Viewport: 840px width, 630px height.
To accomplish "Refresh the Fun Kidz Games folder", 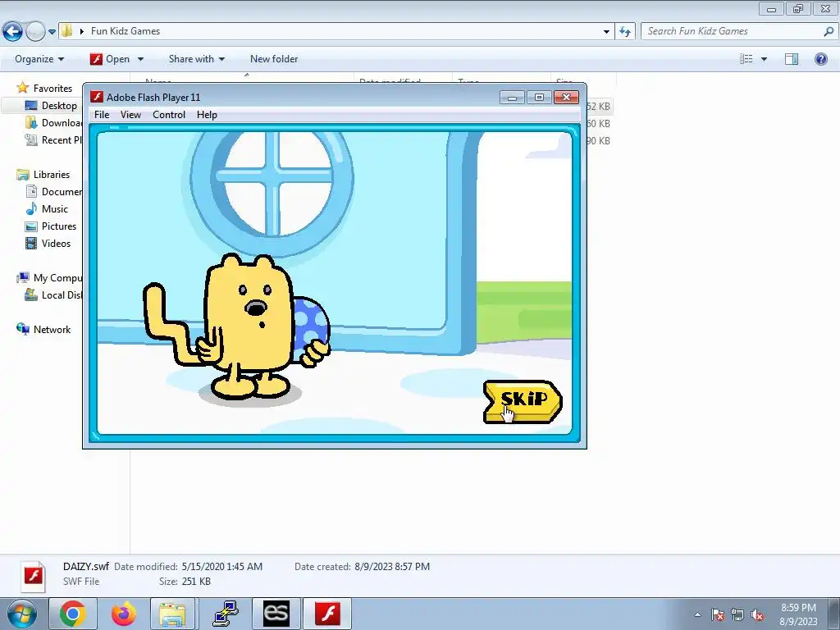I will point(625,32).
